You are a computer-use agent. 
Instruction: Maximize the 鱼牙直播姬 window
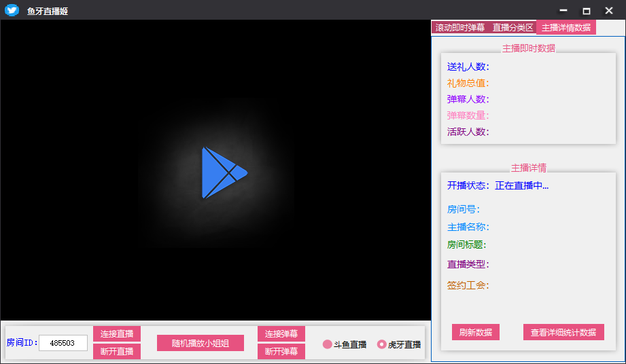pos(586,10)
